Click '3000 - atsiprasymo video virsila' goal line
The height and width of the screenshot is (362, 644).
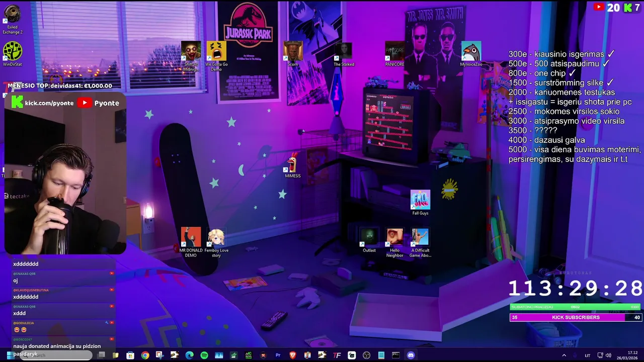tap(566, 121)
